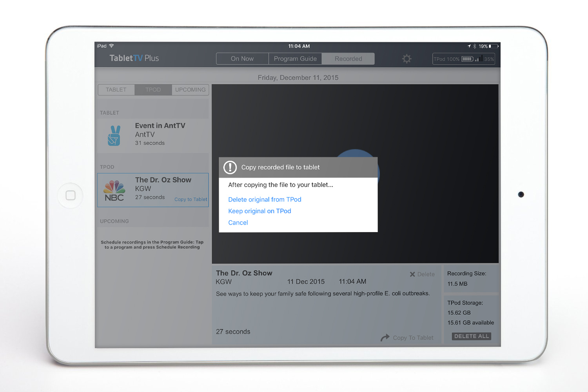The width and height of the screenshot is (588, 392).
Task: Click the 15.62 GB storage value
Action: 459,313
